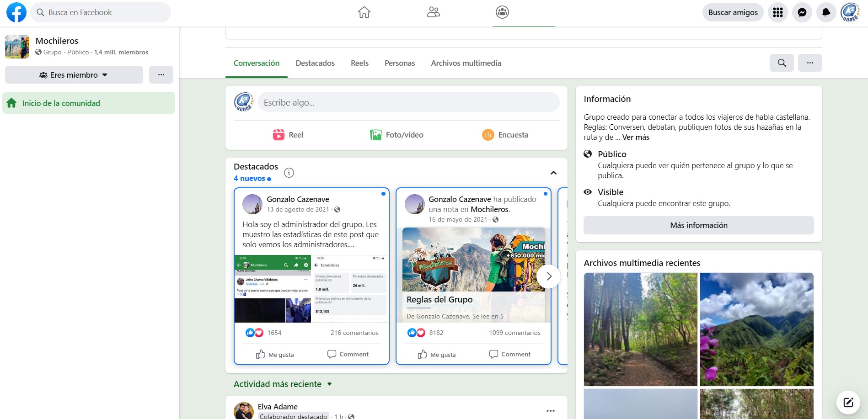Screen dimensions: 868x419
Task: Open the sidebar group options three-dot button
Action: [161, 74]
